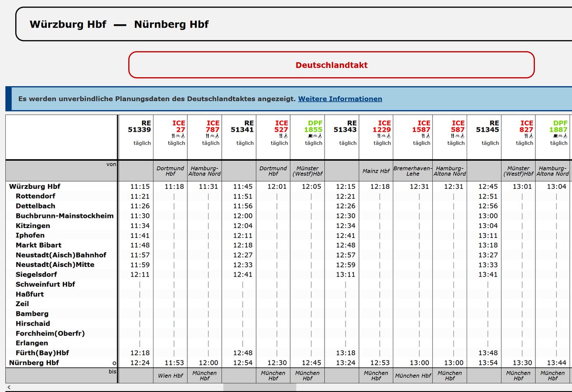Click the restaurant icon under ICE 527
Image resolution: width=572 pixels, height=392 pixels.
[x=281, y=136]
